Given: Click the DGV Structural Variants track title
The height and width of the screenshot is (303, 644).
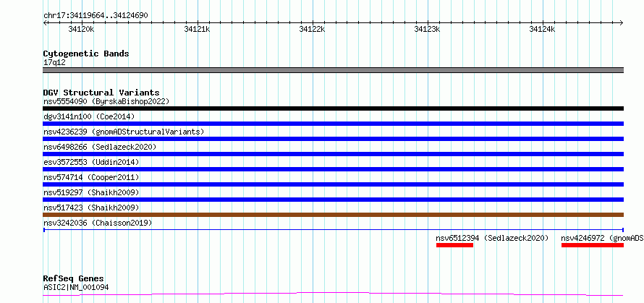Looking at the screenshot, I should [x=101, y=93].
